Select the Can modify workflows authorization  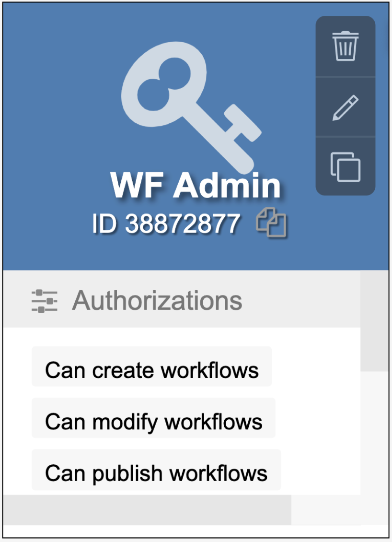pos(153,422)
